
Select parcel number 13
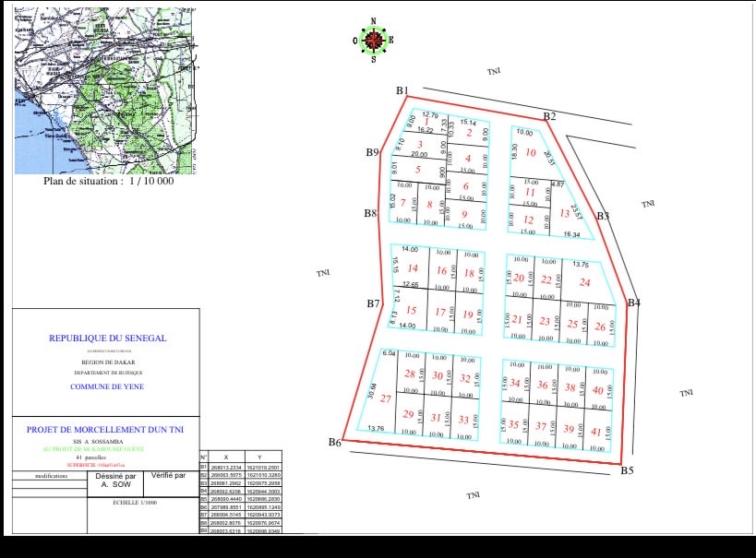(565, 213)
